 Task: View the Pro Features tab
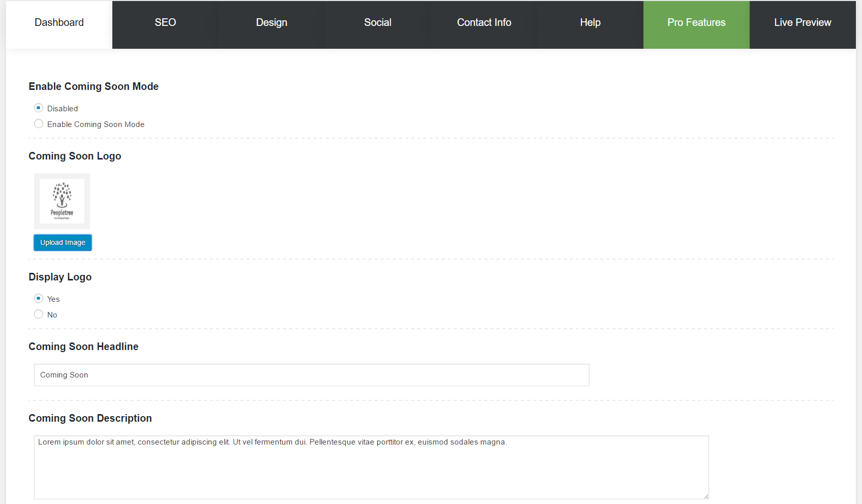pos(696,24)
